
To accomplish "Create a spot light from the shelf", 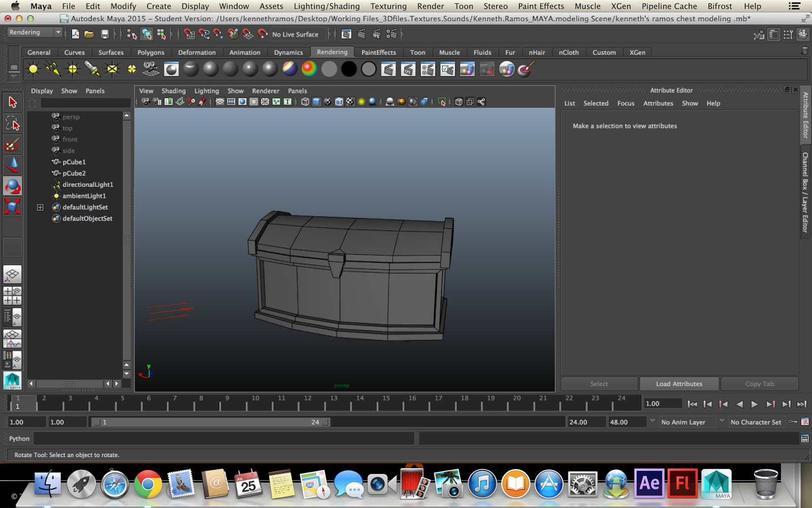I will pos(93,69).
